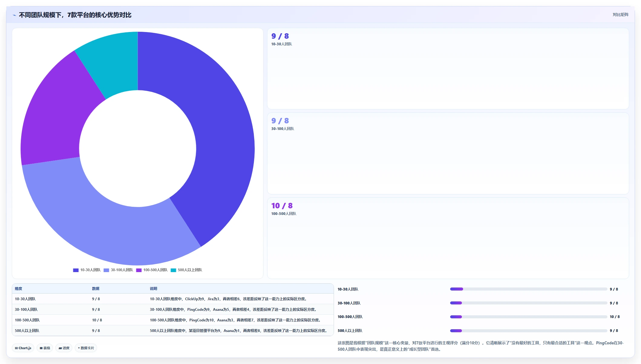Click the description mentioning PingCode为10，Asana为3

[x=236, y=320]
